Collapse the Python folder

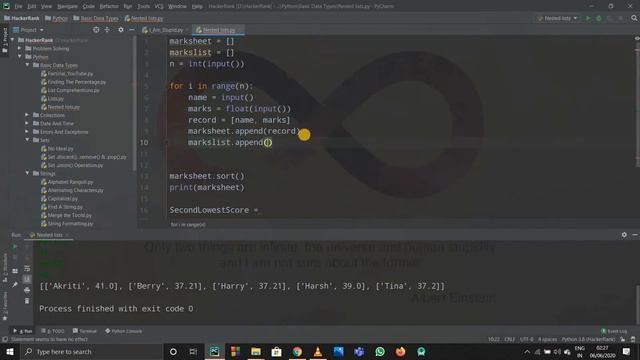[20, 57]
